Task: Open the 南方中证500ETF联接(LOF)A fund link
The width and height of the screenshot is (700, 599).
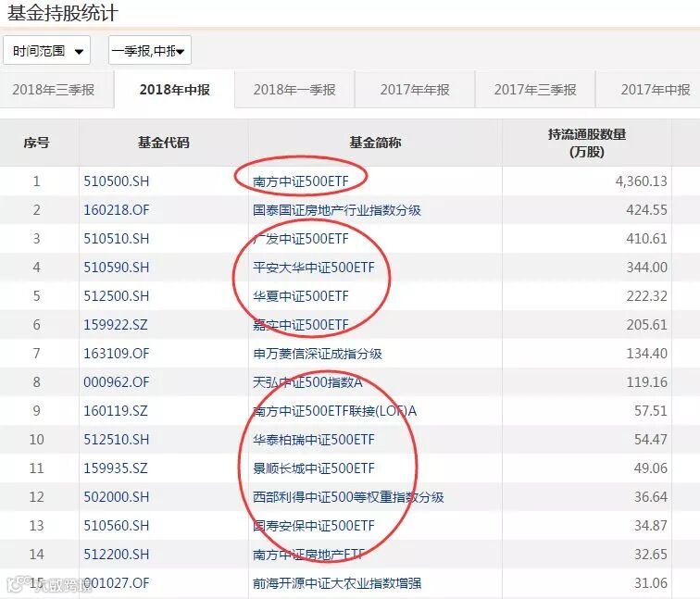Action: coord(334,411)
